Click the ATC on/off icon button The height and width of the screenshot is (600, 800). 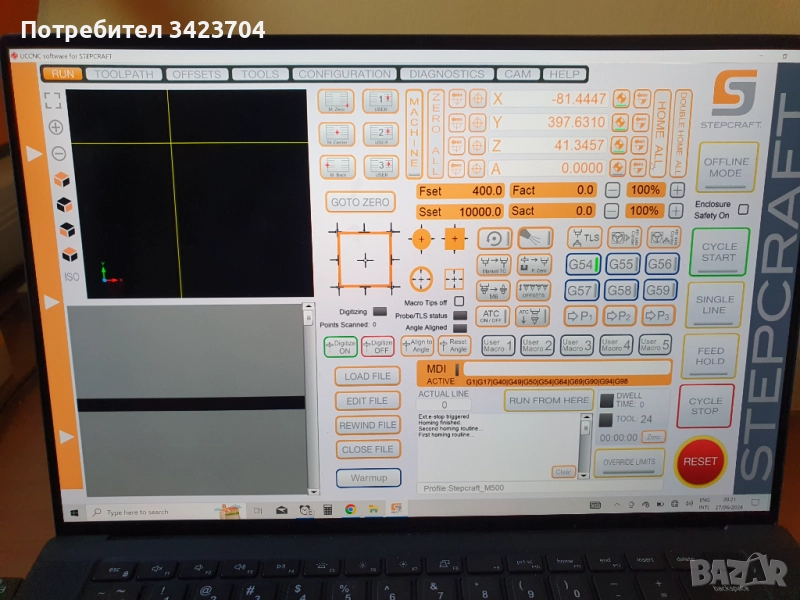[491, 315]
